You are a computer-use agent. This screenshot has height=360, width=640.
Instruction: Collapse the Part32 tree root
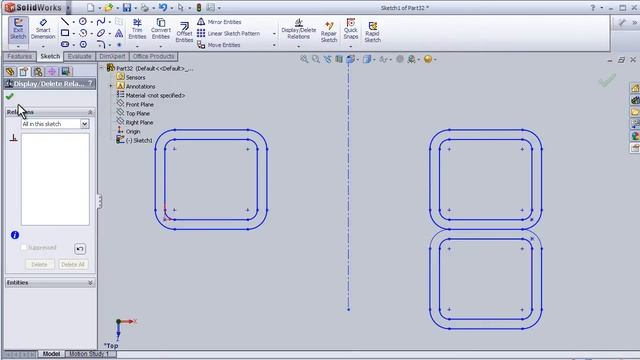[101, 68]
